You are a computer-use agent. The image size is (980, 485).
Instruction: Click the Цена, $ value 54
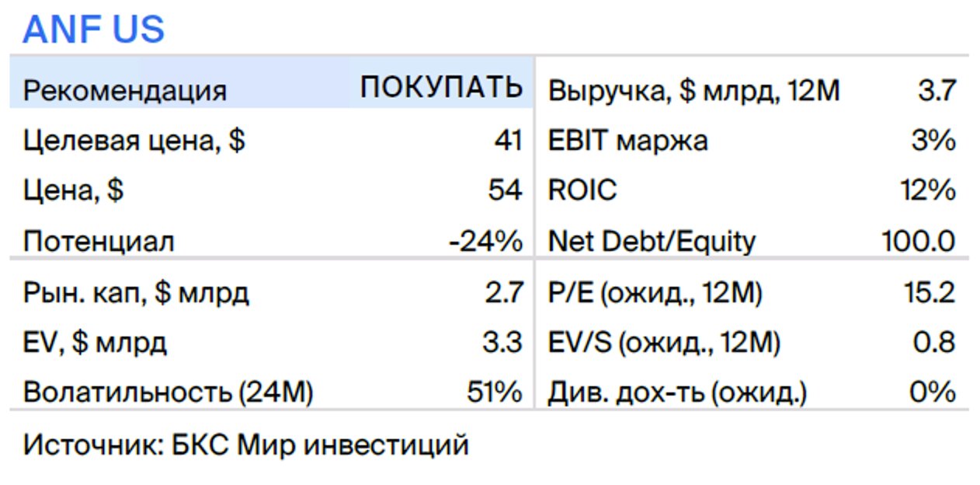(x=506, y=190)
